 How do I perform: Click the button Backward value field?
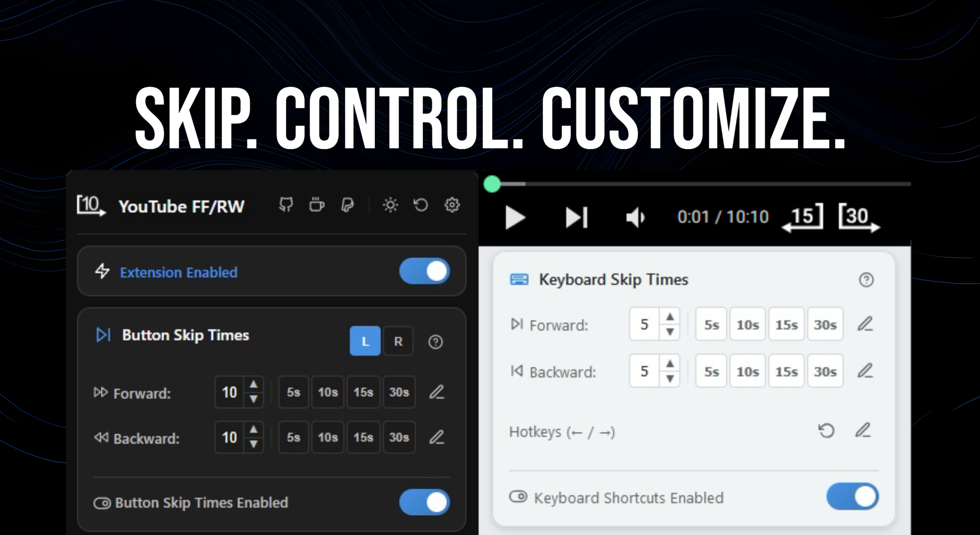click(x=229, y=437)
